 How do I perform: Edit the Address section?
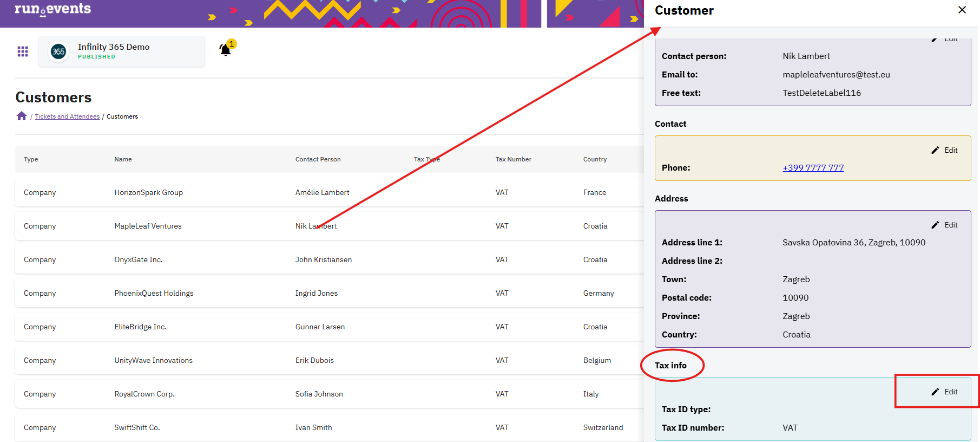tap(945, 225)
